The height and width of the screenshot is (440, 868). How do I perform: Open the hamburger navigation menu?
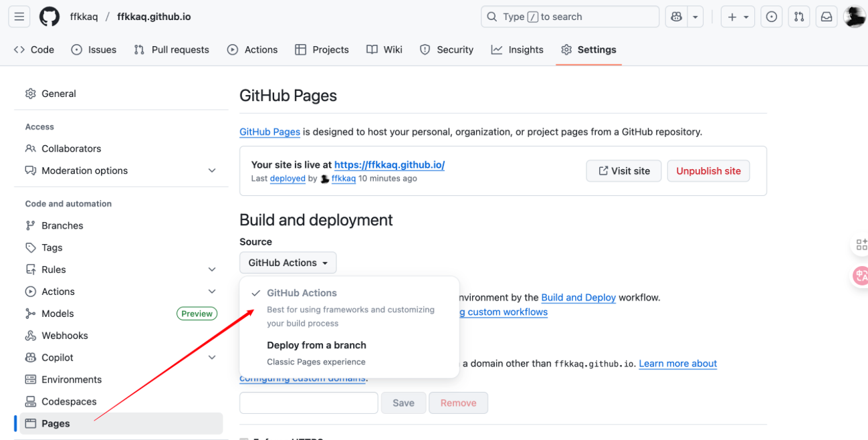point(19,17)
